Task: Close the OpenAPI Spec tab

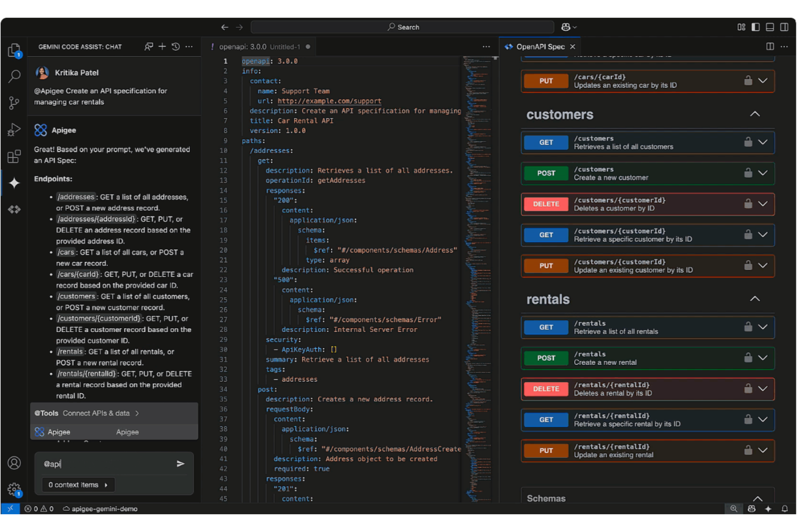Action: click(x=573, y=47)
